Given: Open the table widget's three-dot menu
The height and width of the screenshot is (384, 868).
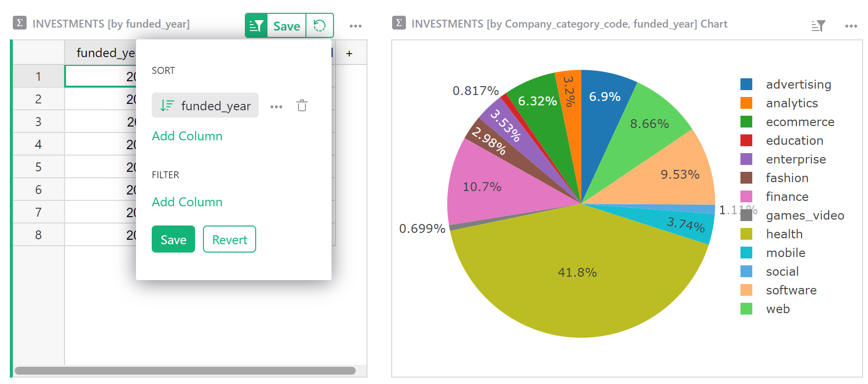Looking at the screenshot, I should [355, 26].
